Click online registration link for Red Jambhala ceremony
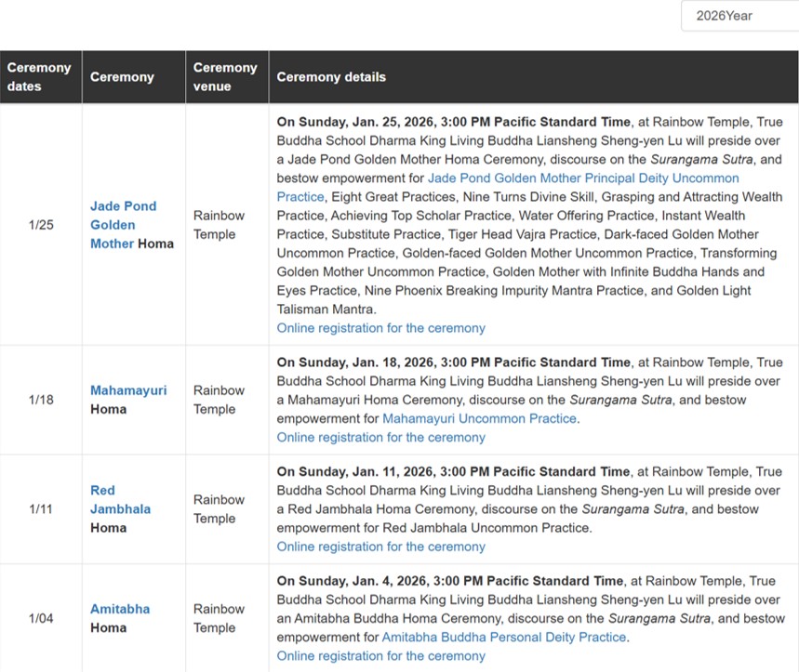This screenshot has height=672, width=799. (380, 547)
